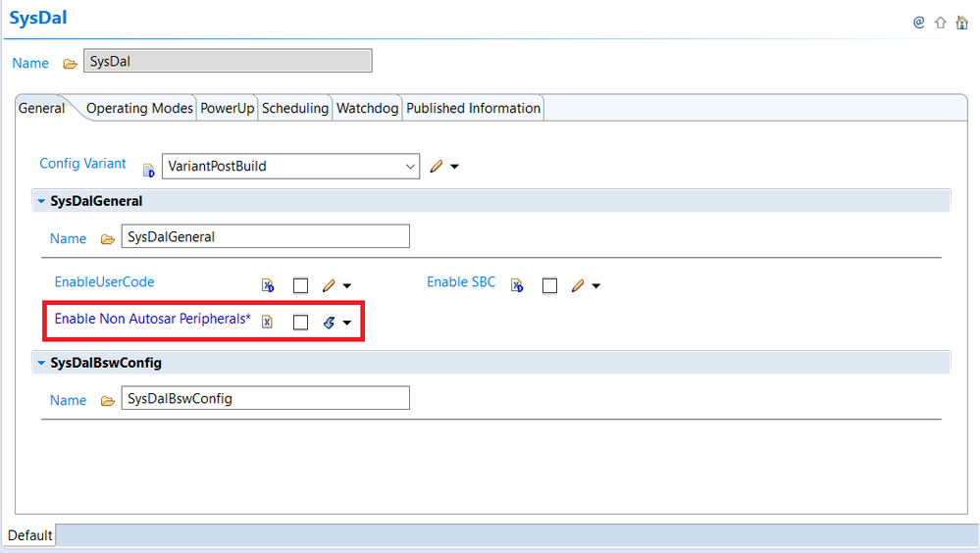Open the Config Variant dropdown
The height and width of the screenshot is (553, 980).
click(x=411, y=167)
